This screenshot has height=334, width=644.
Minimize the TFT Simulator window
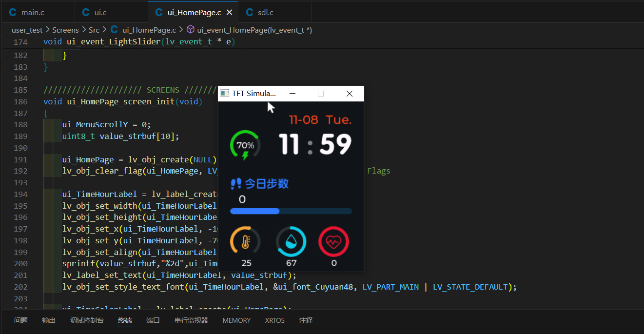[x=293, y=94]
